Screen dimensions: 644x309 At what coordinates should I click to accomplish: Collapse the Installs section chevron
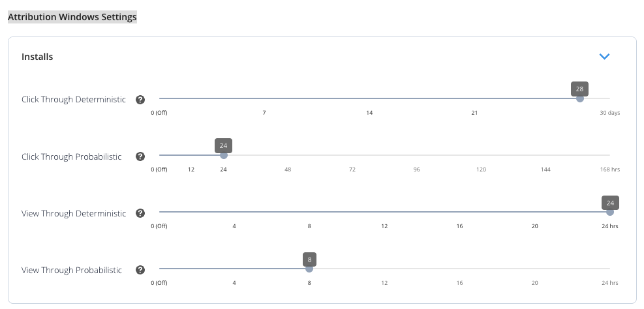[604, 57]
